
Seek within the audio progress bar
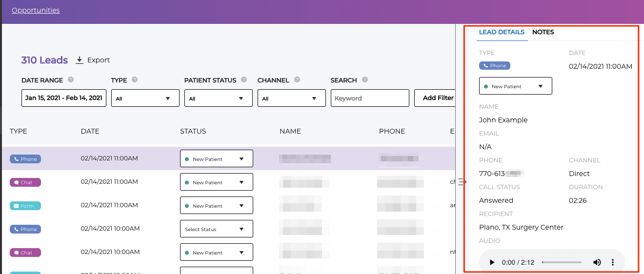click(562, 262)
